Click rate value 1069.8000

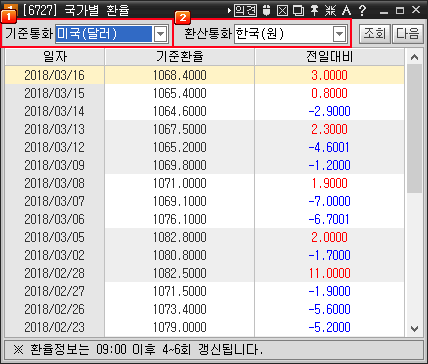point(180,165)
